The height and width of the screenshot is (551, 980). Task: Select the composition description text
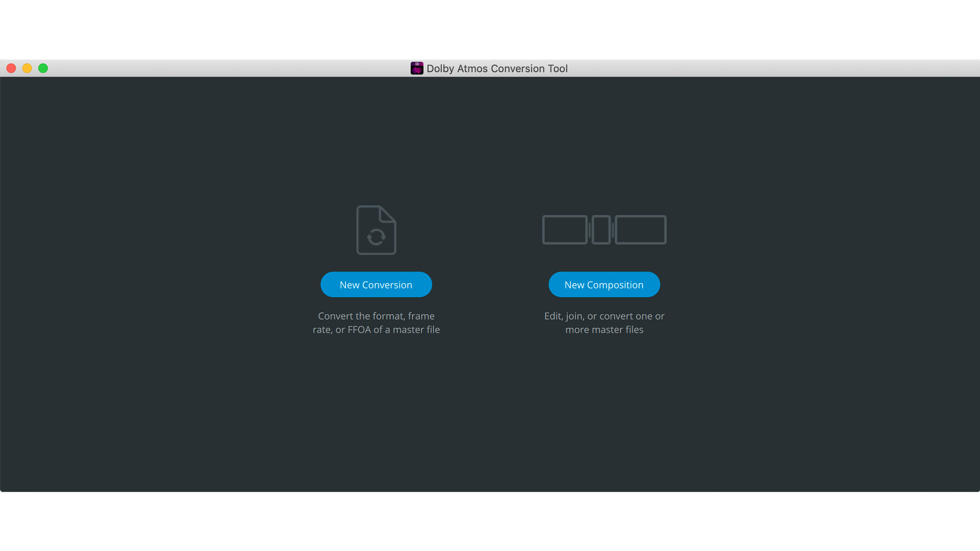(x=604, y=323)
